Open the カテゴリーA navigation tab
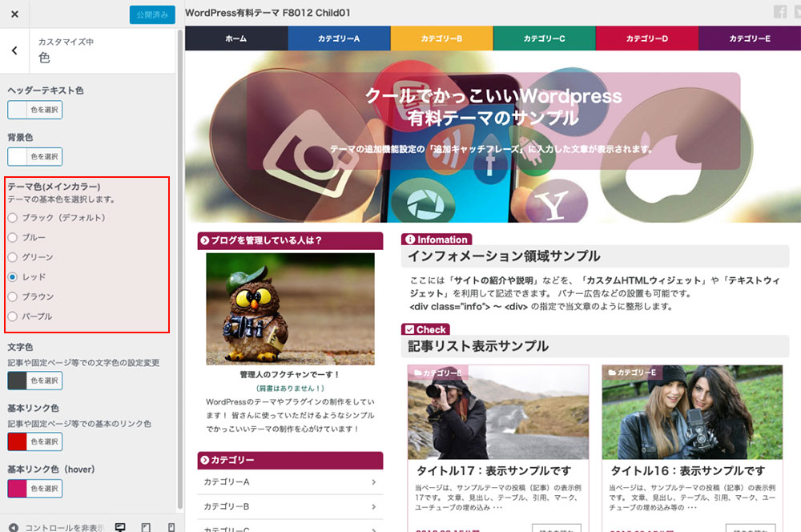Screen dimensions: 801x532 [x=339, y=38]
